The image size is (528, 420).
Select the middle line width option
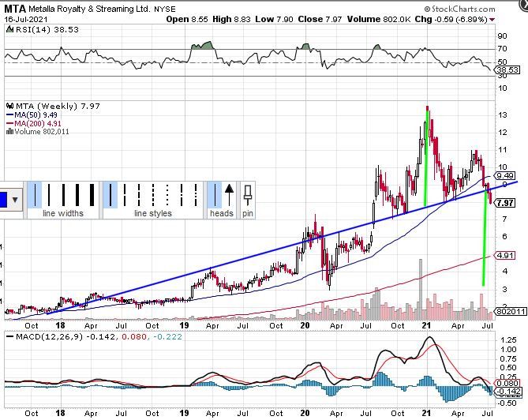[63, 195]
